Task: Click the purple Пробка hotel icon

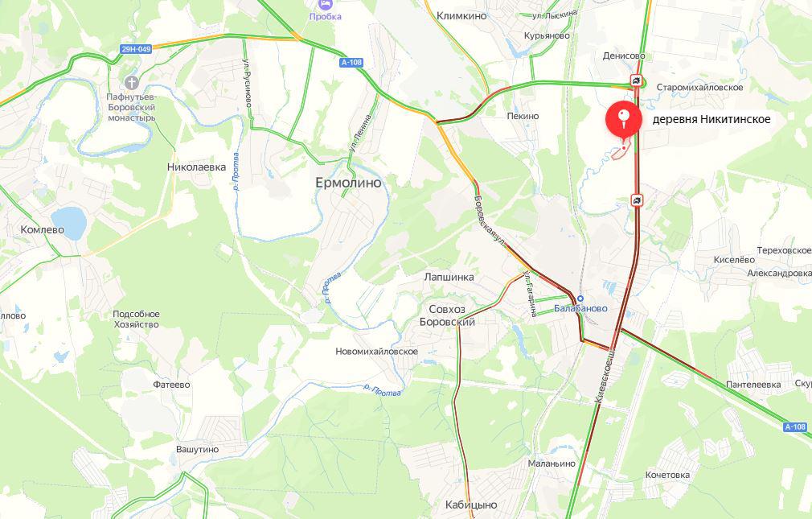Action: pos(326,5)
